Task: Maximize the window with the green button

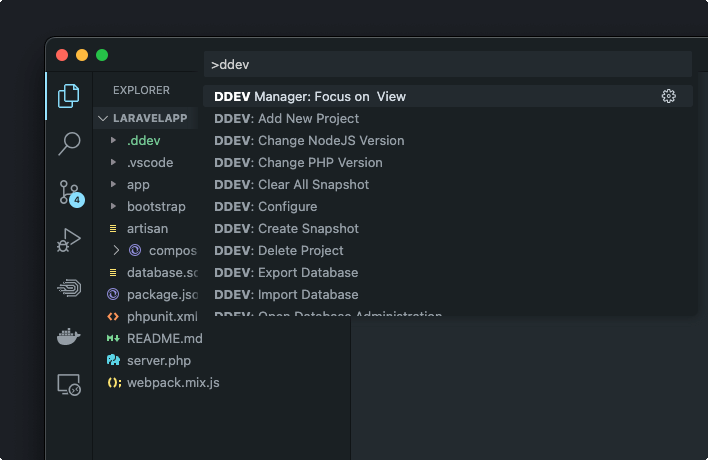Action: pyautogui.click(x=102, y=55)
